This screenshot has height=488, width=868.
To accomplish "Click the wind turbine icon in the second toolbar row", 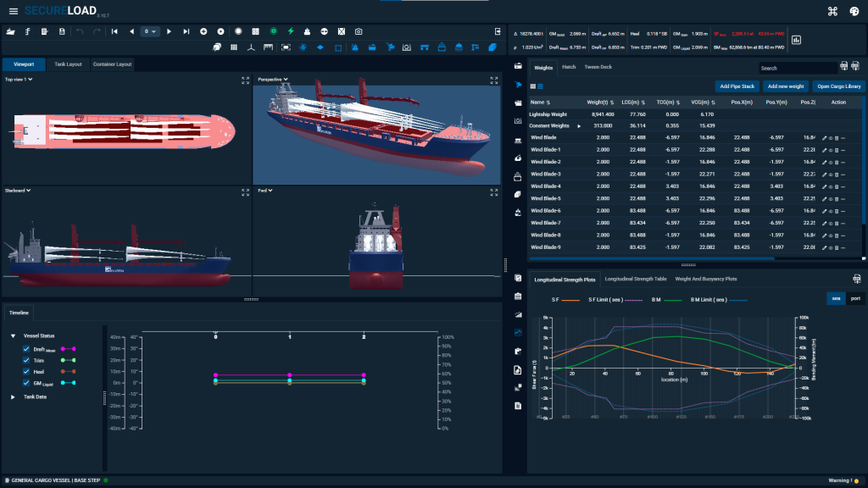I will (250, 47).
